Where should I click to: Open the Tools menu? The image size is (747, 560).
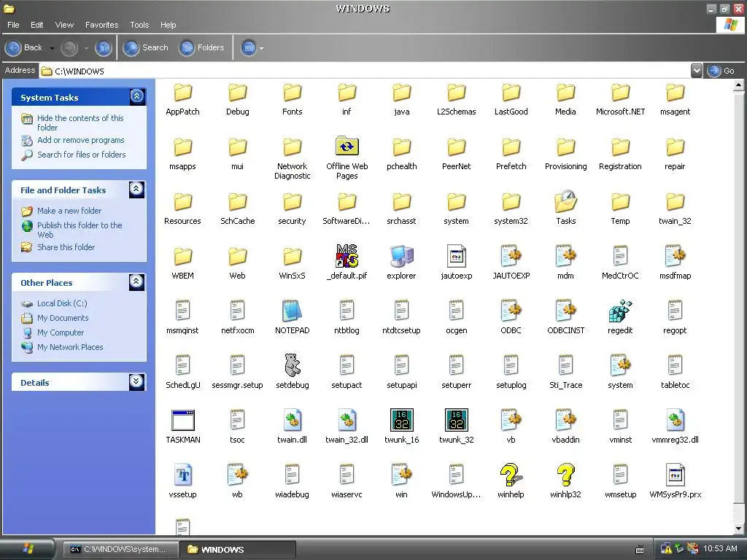pyautogui.click(x=139, y=25)
